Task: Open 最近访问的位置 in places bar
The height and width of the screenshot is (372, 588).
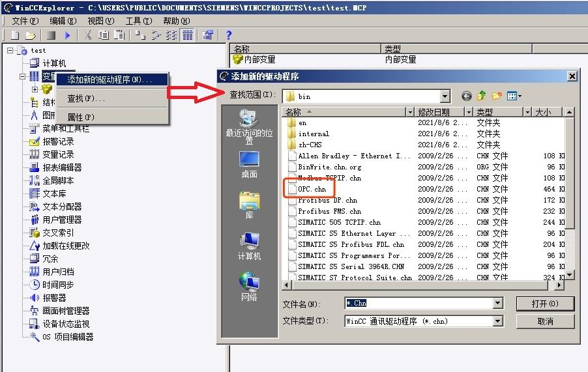Action: pos(250,126)
